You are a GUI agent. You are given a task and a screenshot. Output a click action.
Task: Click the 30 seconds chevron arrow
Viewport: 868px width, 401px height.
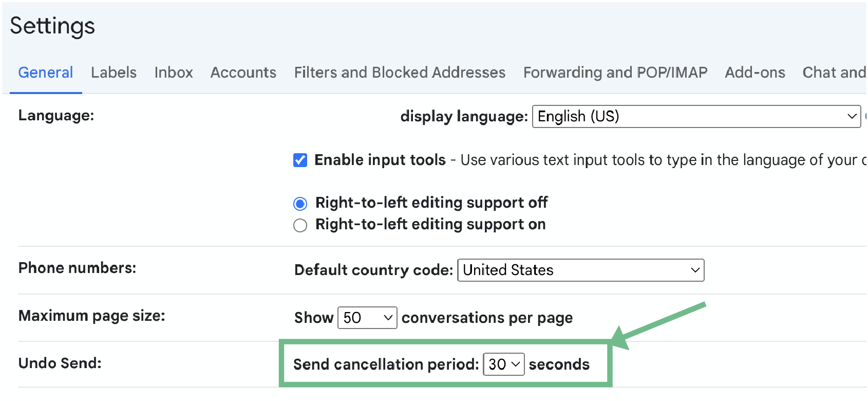[516, 364]
